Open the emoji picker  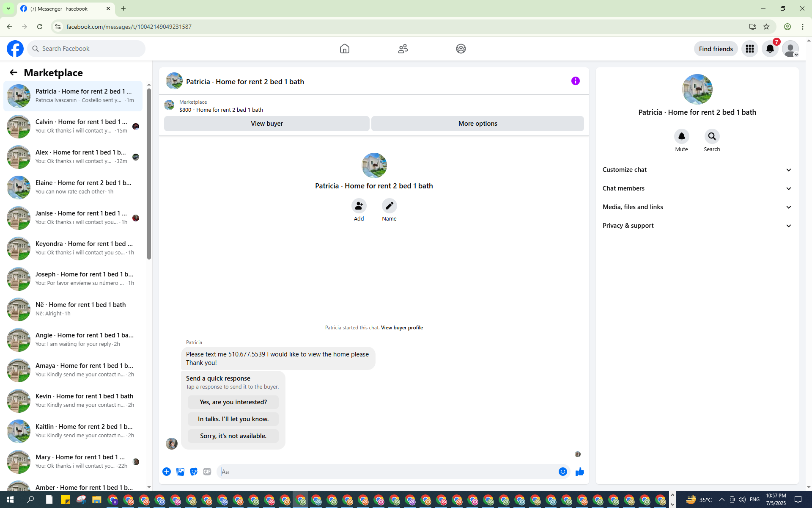(x=562, y=472)
